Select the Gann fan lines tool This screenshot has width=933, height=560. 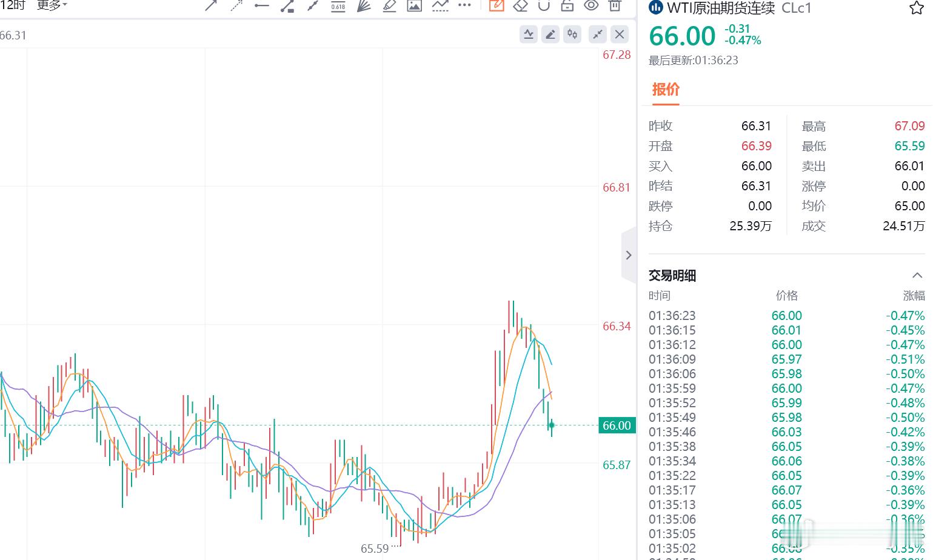pos(364,5)
